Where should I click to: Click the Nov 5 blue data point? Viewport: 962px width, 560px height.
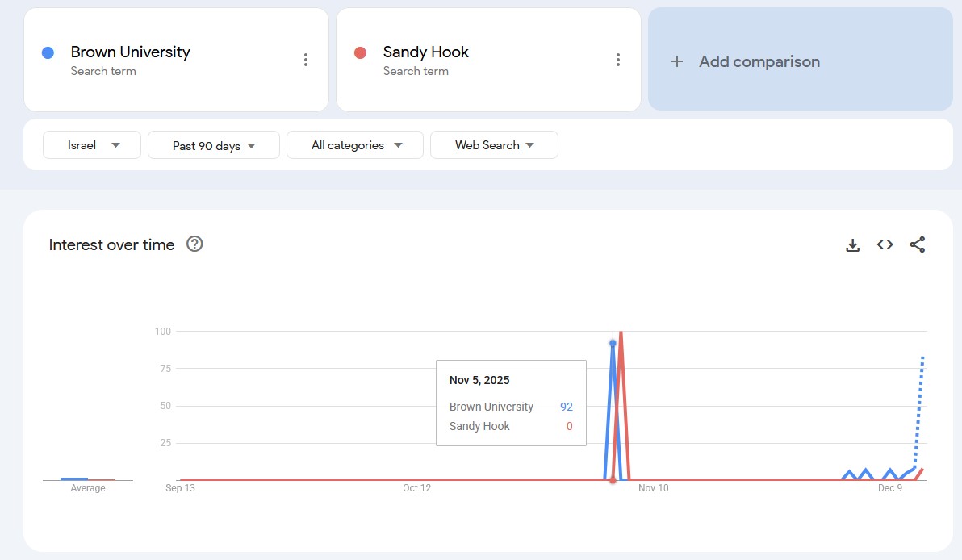coord(613,343)
